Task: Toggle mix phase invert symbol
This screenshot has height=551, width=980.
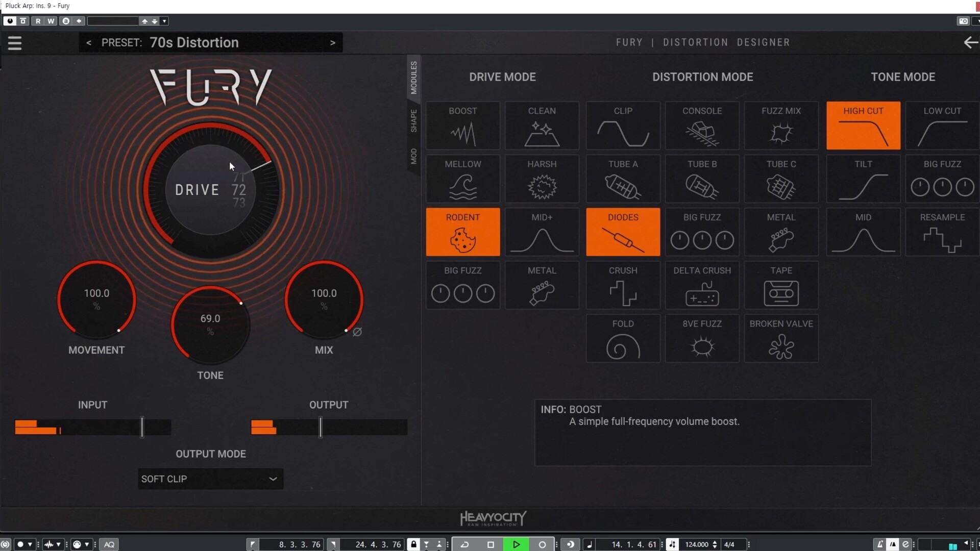Action: click(x=357, y=332)
